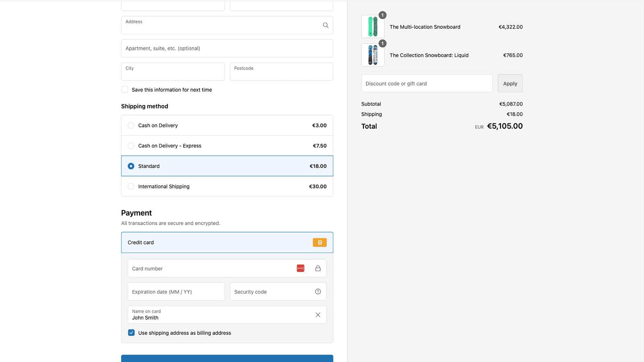Screen dimensions: 644x362
Task: Choose Cash on Delivery - Express shipping
Action: pos(131,146)
